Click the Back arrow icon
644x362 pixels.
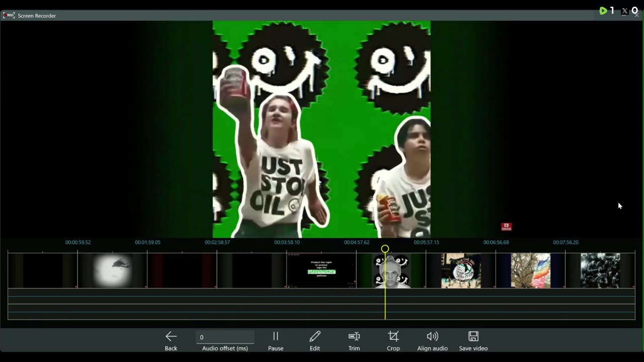click(171, 336)
